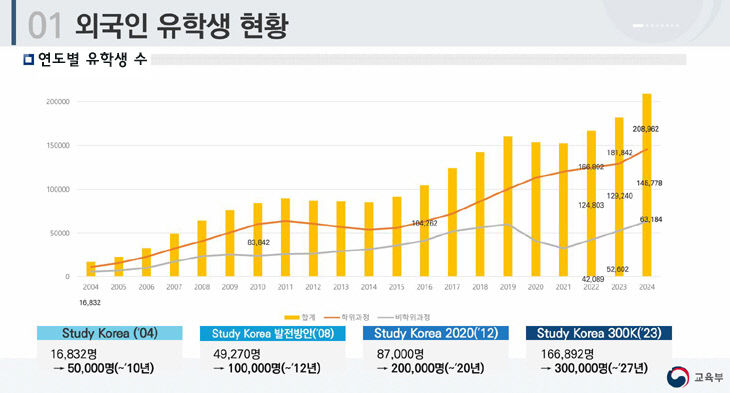Select the goal text → 200,000명(~'20년)
Image resolution: width=730 pixels, height=393 pixels.
point(431,368)
